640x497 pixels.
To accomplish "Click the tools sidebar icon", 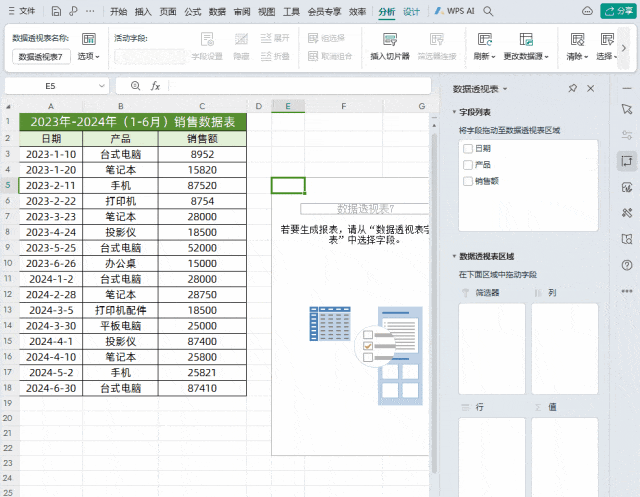I will 627,213.
